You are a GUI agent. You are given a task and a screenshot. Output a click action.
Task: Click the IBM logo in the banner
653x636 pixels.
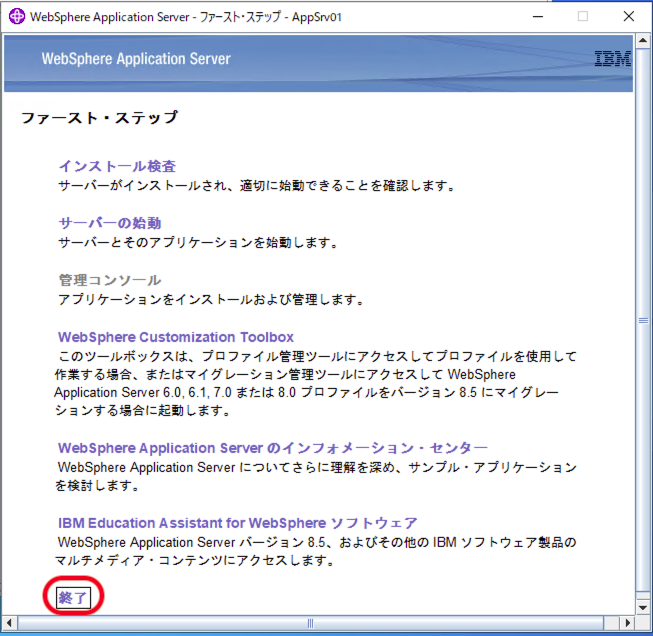(613, 59)
